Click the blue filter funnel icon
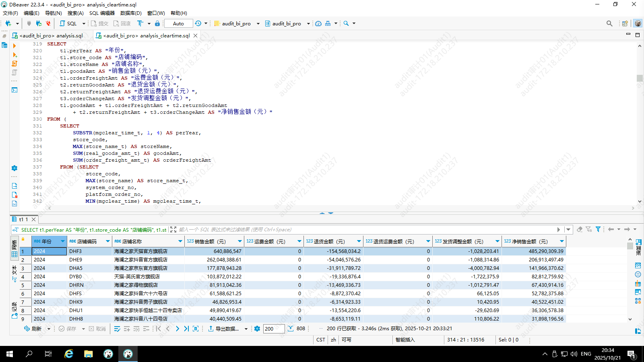The image size is (644, 362). [598, 229]
